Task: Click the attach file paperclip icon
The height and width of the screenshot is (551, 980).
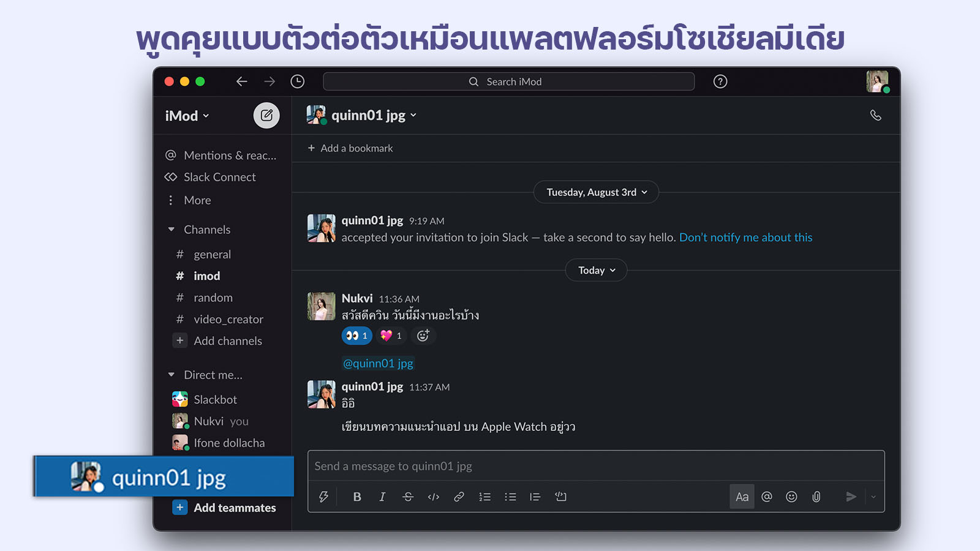Action: click(x=816, y=497)
